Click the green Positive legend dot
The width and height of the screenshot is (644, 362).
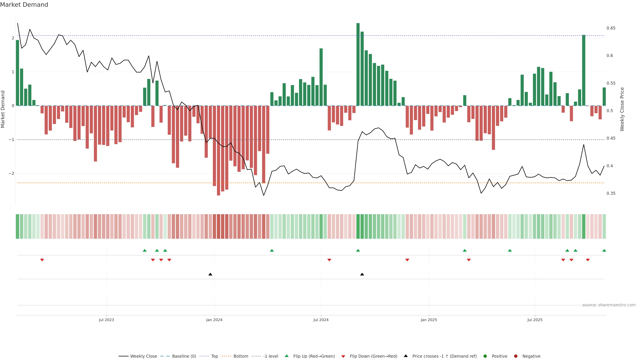485,356
